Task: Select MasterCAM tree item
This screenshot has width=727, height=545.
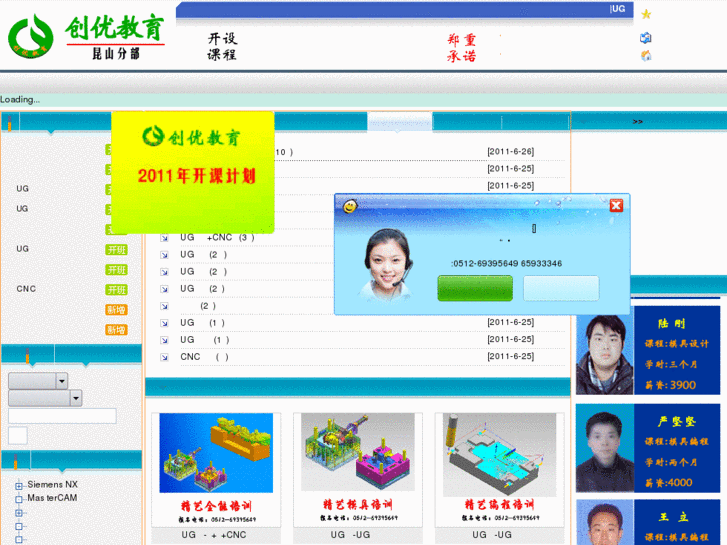Action: click(x=52, y=498)
